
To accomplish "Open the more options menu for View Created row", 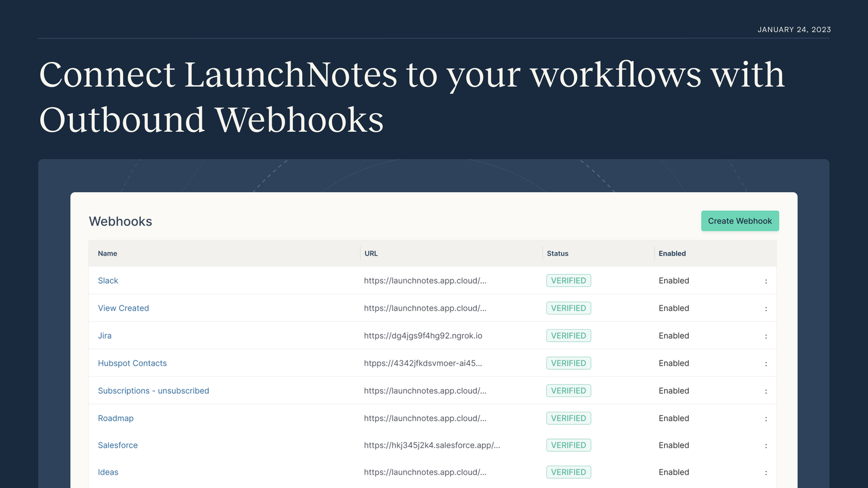I will (766, 309).
